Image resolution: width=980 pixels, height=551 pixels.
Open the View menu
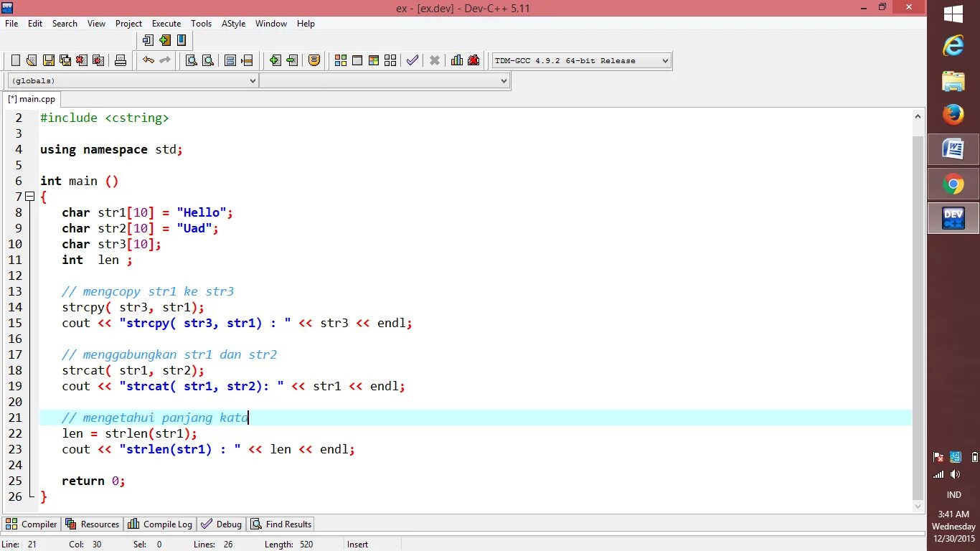tap(96, 24)
